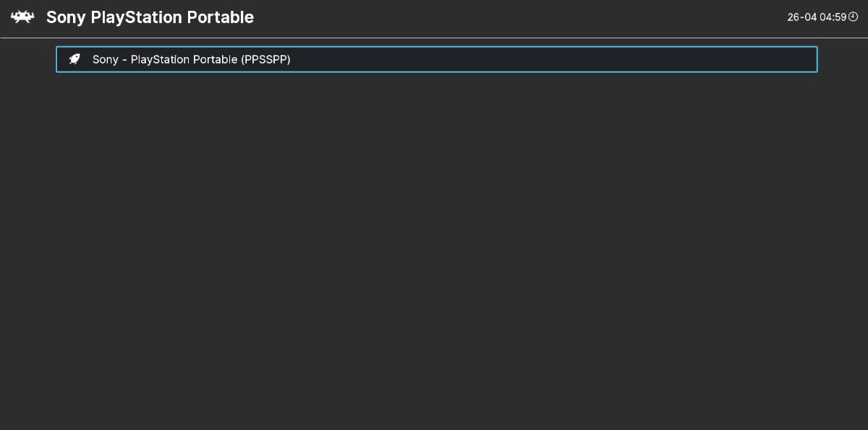Click the clock icon in the header
The width and height of the screenshot is (868, 430).
click(x=853, y=17)
